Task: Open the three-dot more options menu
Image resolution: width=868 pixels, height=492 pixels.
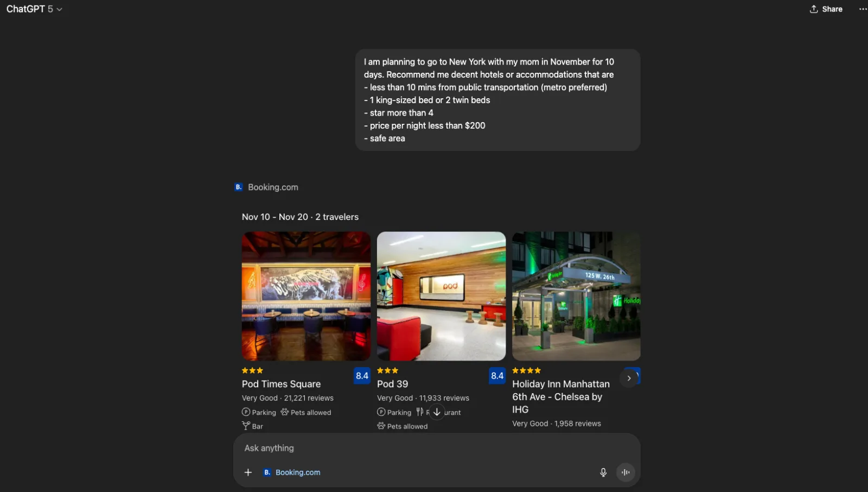Action: point(863,9)
